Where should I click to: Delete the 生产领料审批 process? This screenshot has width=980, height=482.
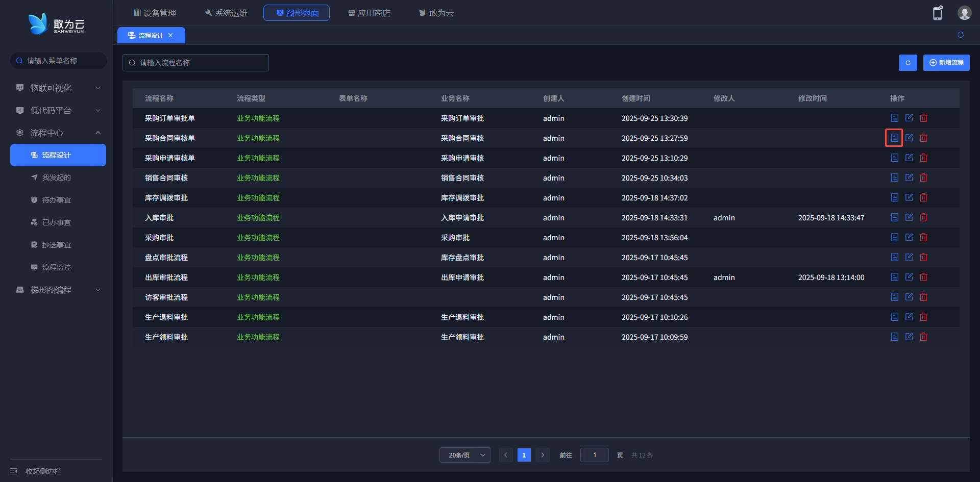tap(923, 337)
